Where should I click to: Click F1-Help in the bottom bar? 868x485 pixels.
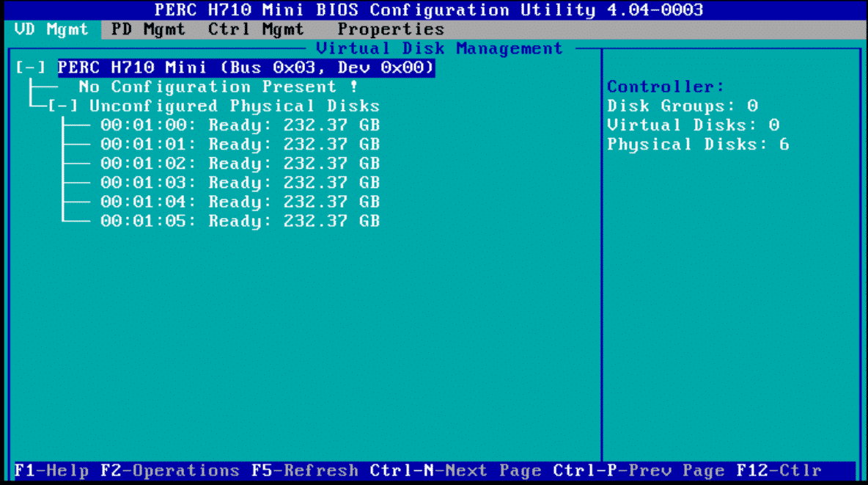(51, 470)
